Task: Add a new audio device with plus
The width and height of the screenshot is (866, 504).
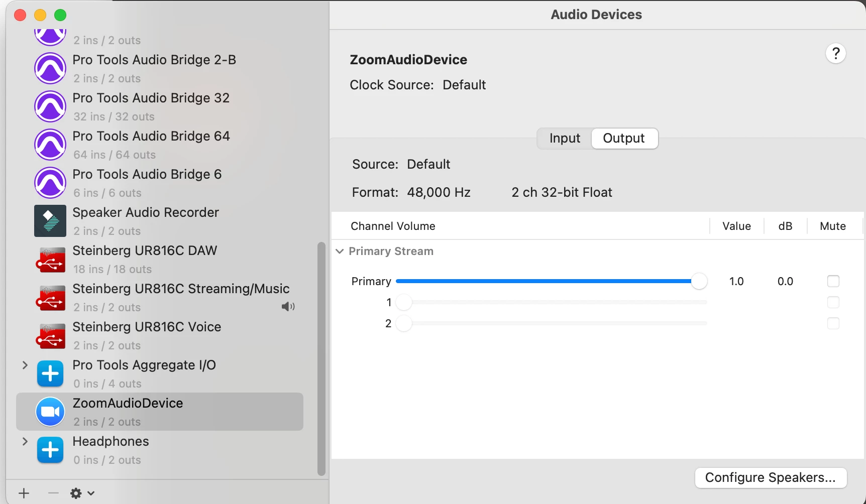Action: (24, 493)
